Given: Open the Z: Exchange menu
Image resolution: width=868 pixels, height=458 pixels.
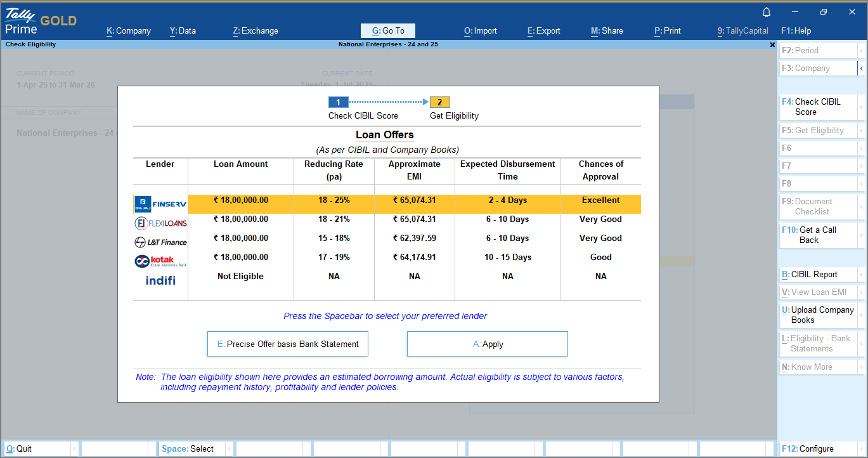Looking at the screenshot, I should pyautogui.click(x=256, y=30).
